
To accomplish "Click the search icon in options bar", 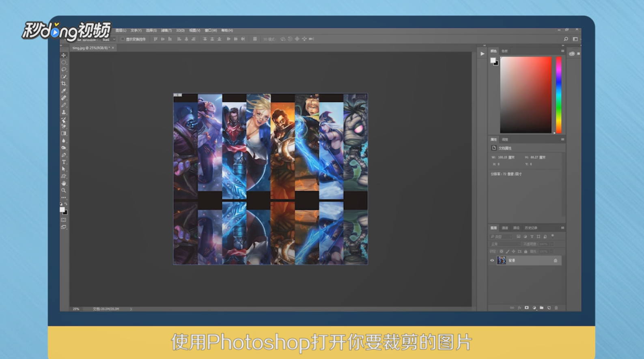I will pos(566,39).
